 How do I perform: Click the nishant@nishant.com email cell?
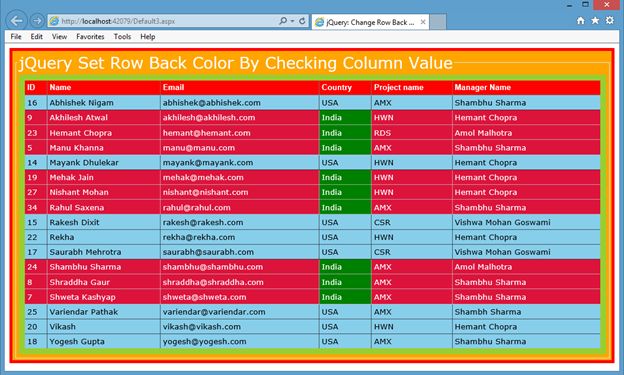coord(240,192)
